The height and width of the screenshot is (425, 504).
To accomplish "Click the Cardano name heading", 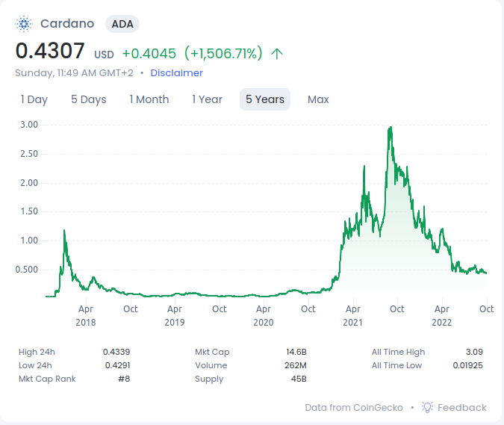I will 67,23.
